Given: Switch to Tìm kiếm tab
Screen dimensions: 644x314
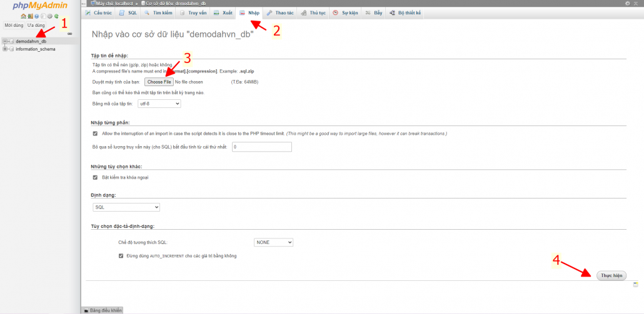Looking at the screenshot, I should 158,12.
